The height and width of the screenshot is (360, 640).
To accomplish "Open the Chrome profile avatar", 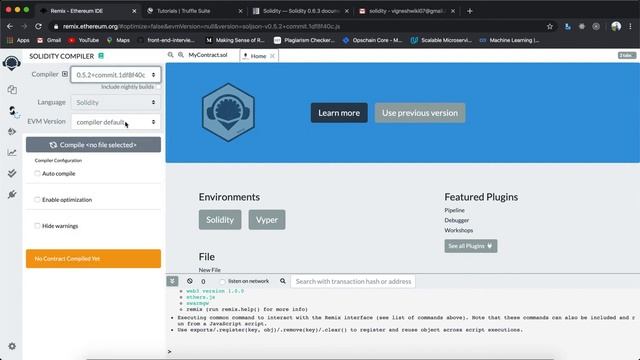I will [x=616, y=27].
